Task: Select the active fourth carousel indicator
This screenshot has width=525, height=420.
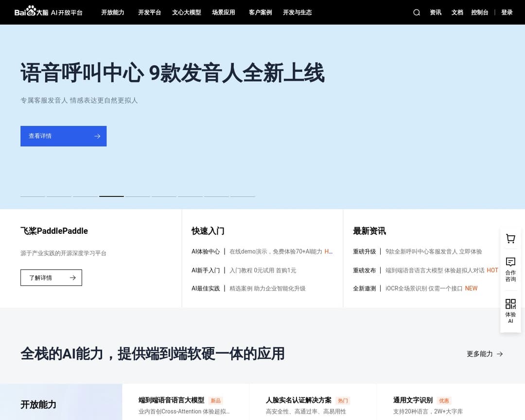Action: 111,196
